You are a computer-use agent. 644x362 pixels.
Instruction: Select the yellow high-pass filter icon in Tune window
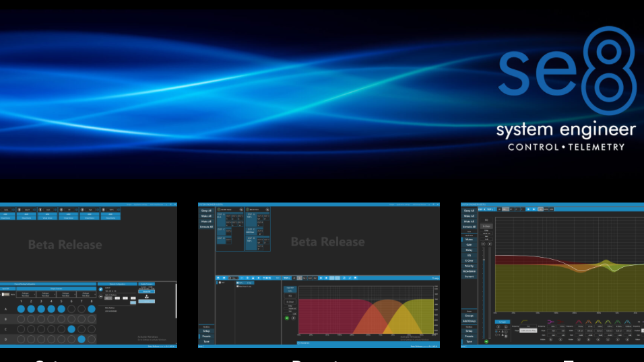[x=525, y=322]
